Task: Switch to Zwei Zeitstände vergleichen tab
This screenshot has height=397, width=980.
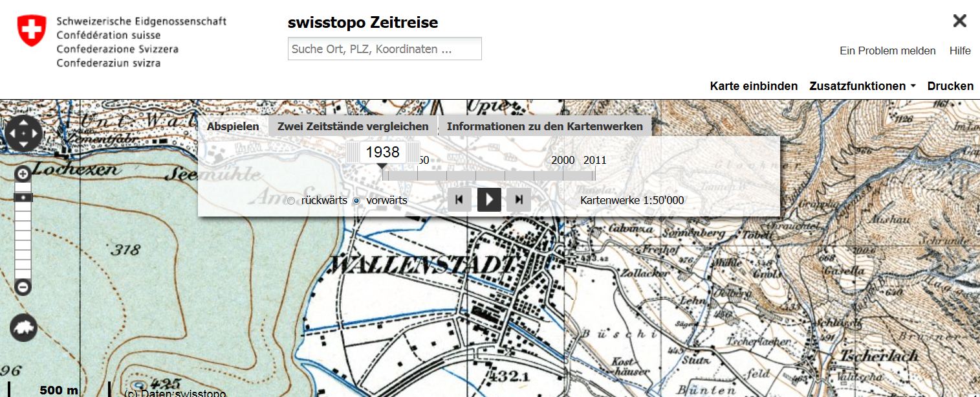Action: [x=353, y=126]
